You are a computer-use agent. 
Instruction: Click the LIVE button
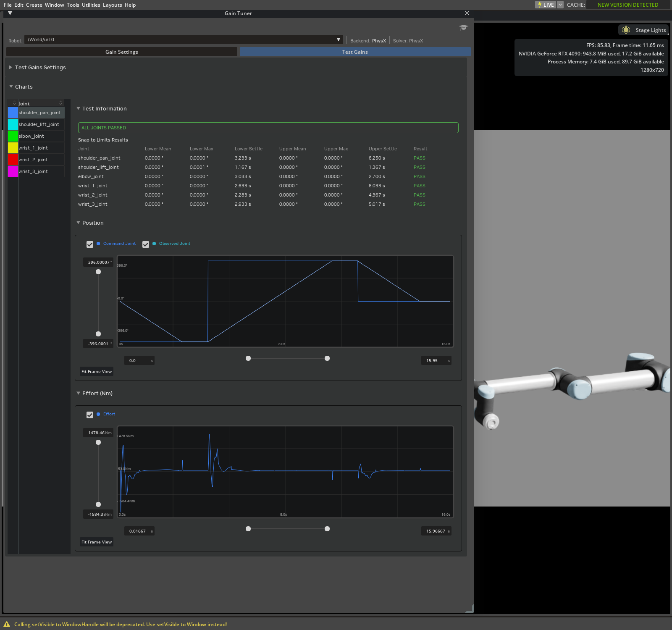click(546, 5)
